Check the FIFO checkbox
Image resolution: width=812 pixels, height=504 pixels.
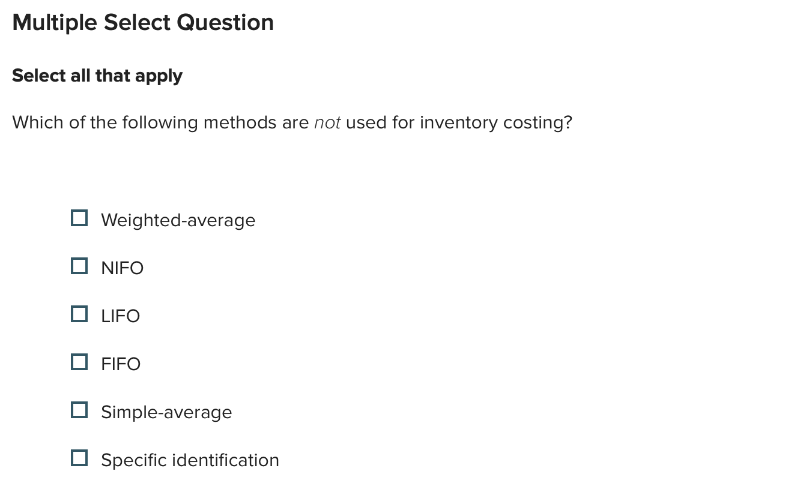click(79, 361)
